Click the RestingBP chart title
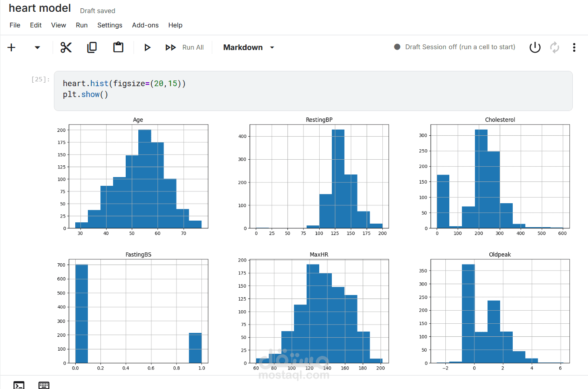This screenshot has height=389, width=588. click(x=319, y=120)
